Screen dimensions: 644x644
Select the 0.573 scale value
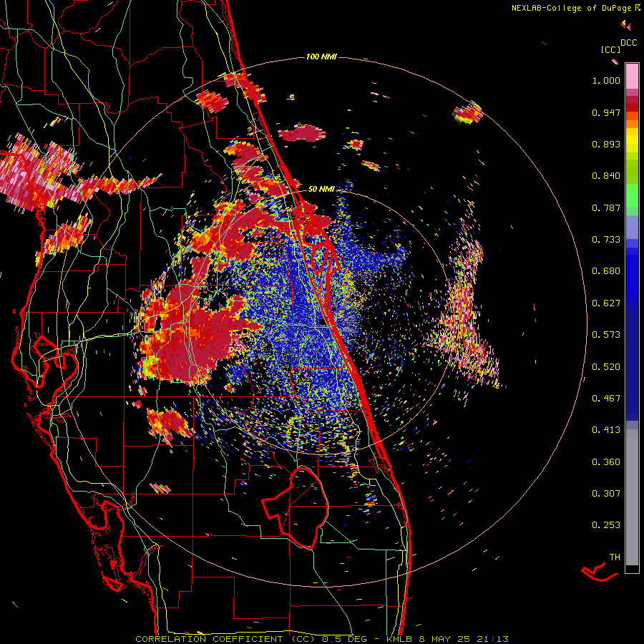[x=606, y=335]
